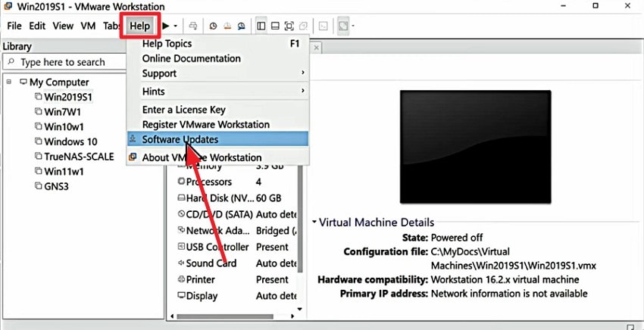The image size is (644, 330).
Task: Click the Display monitor icon
Action: [x=181, y=295]
